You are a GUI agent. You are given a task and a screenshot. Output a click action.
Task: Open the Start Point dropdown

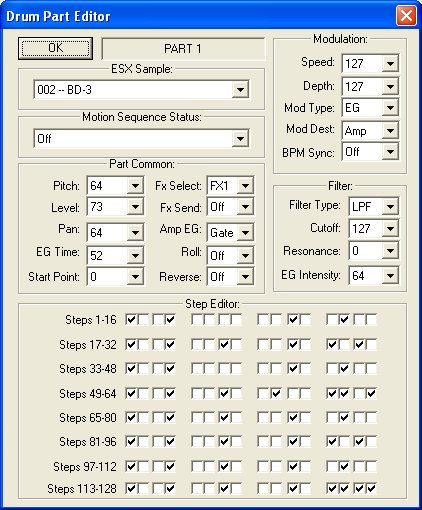coord(135,277)
